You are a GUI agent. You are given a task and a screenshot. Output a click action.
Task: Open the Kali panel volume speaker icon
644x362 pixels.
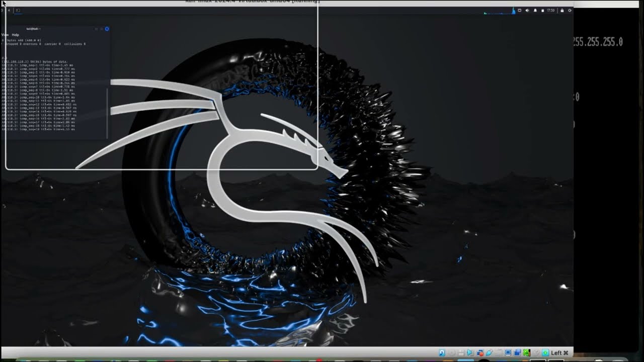click(x=527, y=11)
